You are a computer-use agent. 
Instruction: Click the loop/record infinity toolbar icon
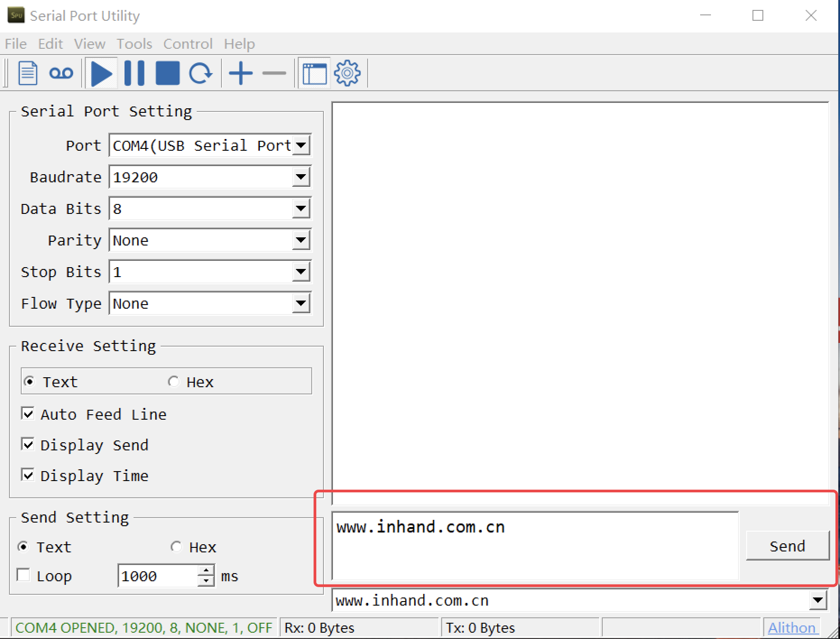[61, 73]
